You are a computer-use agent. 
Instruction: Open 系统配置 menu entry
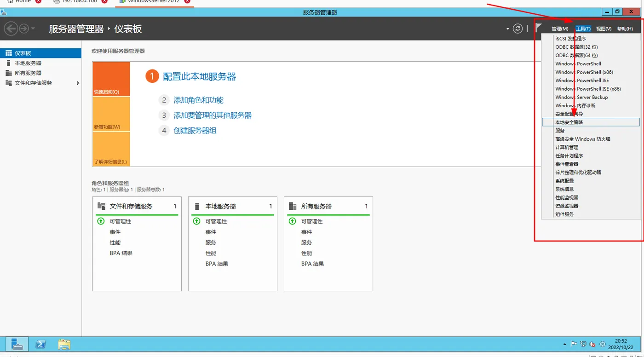(x=591, y=181)
